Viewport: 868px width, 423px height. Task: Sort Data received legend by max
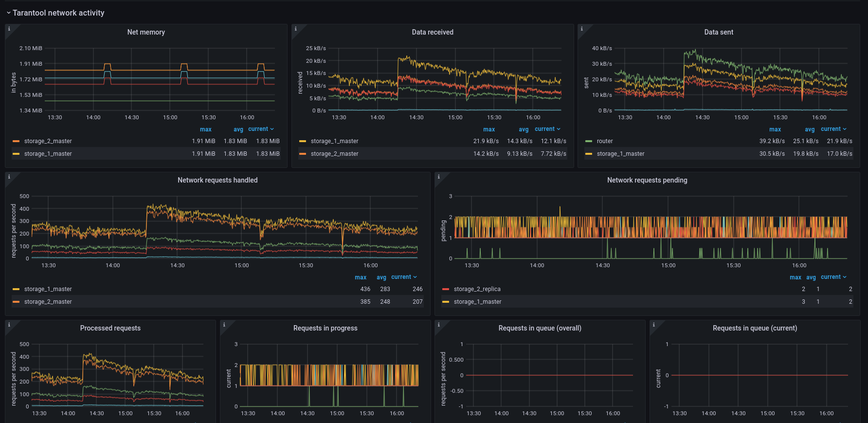(489, 129)
